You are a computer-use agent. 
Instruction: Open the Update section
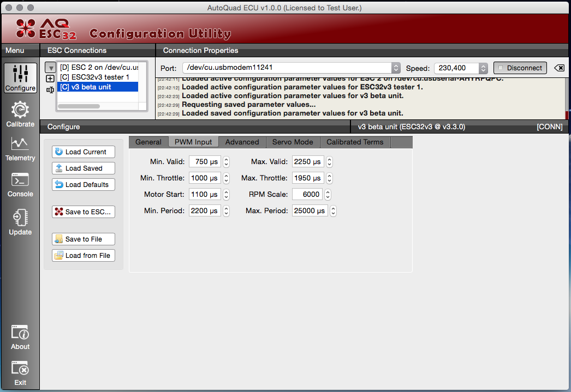pyautogui.click(x=20, y=222)
